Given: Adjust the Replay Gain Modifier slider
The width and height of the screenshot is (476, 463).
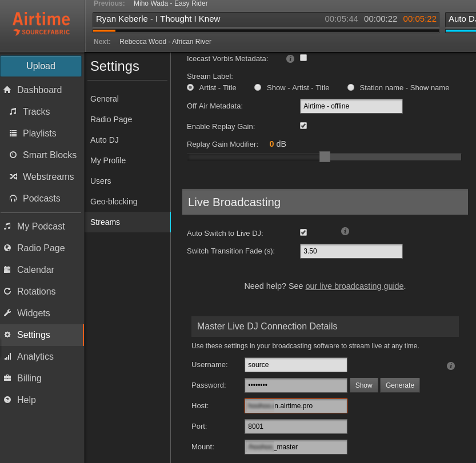Looking at the screenshot, I should [x=325, y=156].
